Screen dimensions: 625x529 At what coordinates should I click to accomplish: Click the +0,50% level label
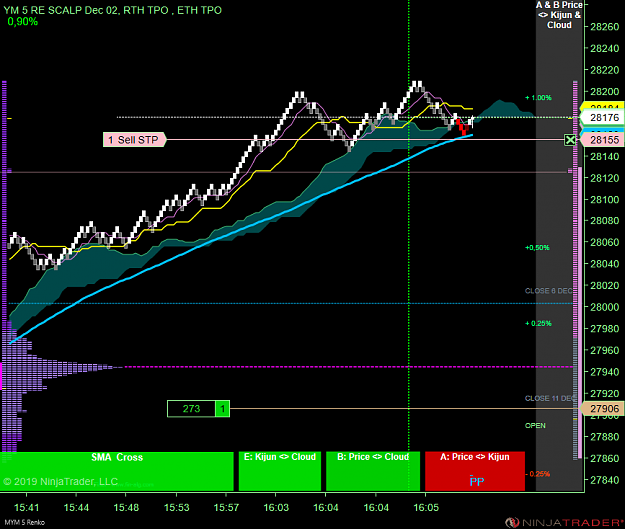click(x=537, y=248)
